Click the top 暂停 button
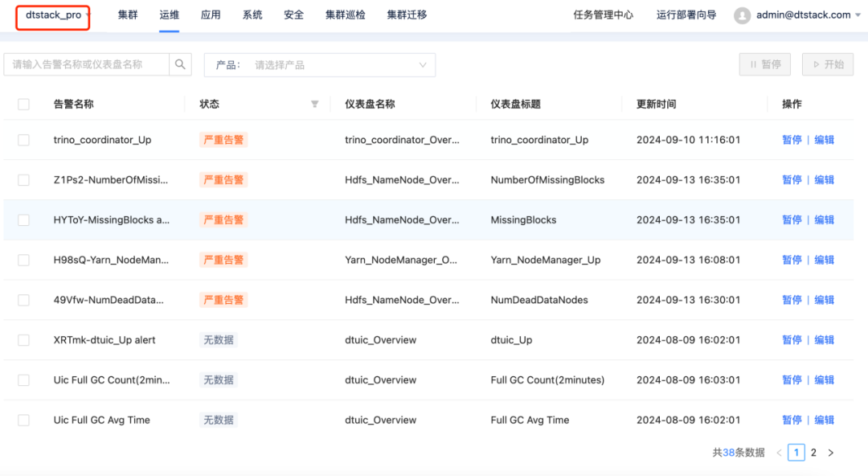The height and width of the screenshot is (476, 868). [x=764, y=64]
